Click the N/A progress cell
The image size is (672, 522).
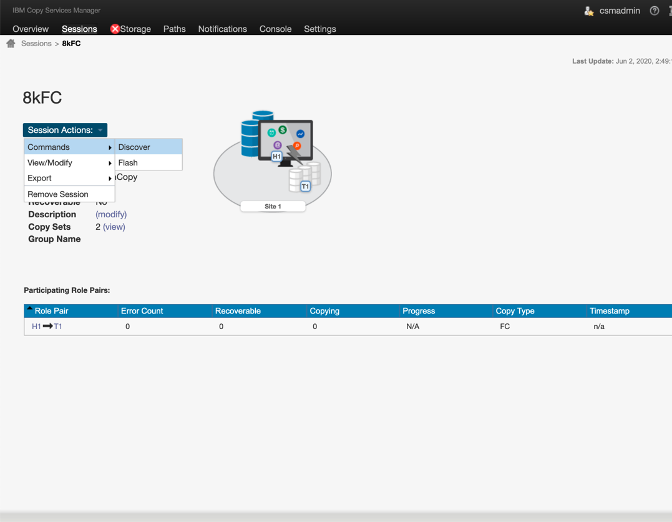tap(413, 326)
